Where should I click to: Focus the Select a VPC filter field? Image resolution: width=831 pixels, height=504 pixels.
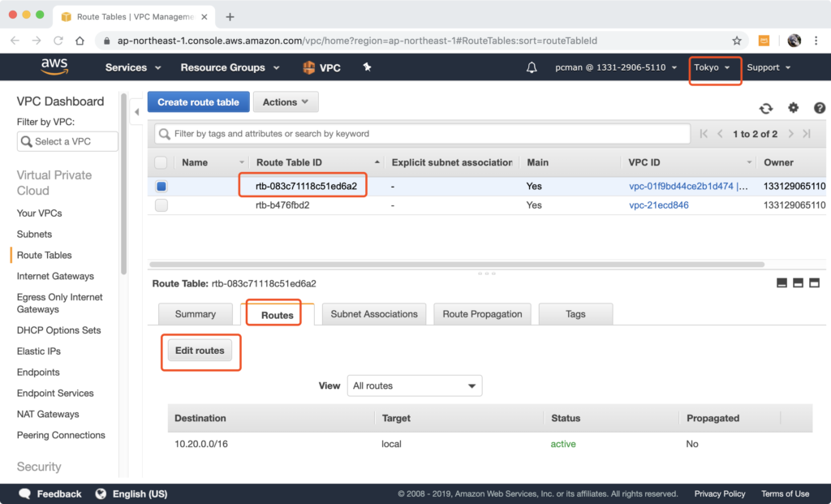click(67, 141)
